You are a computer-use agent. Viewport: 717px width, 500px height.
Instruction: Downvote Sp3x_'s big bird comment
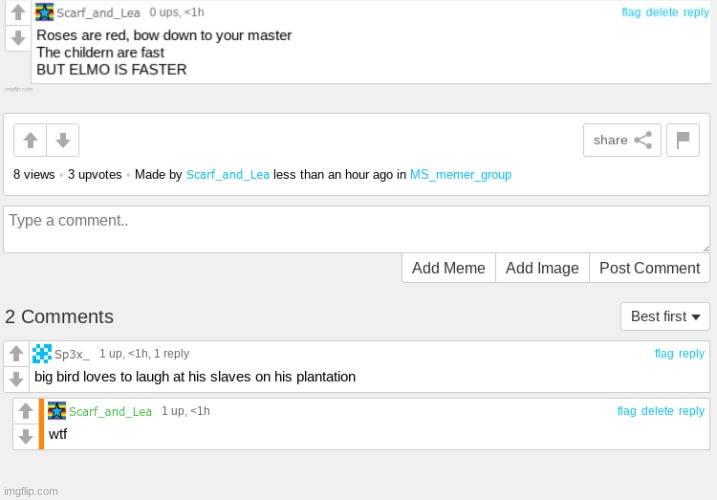pyautogui.click(x=16, y=379)
